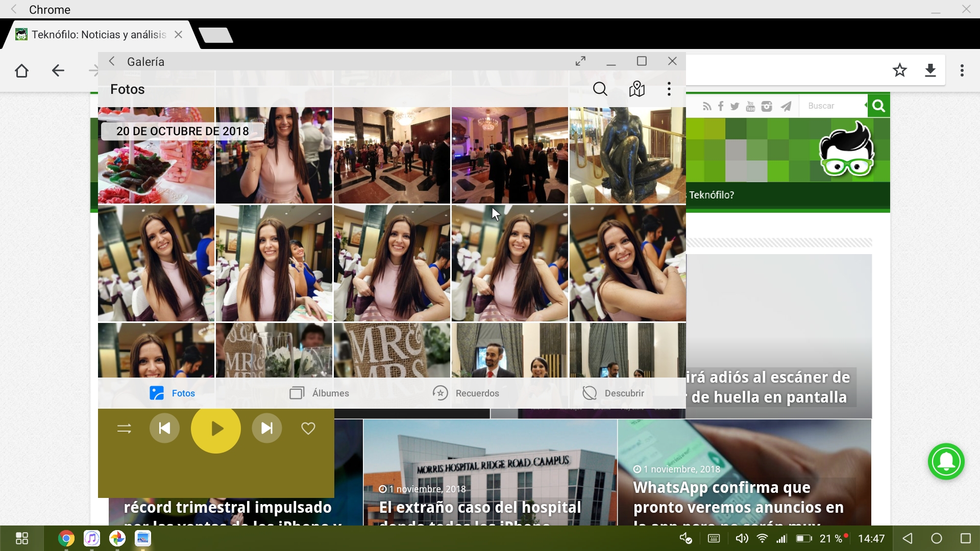The width and height of the screenshot is (980, 551).
Task: Skip to previous track in music player
Action: [164, 428]
